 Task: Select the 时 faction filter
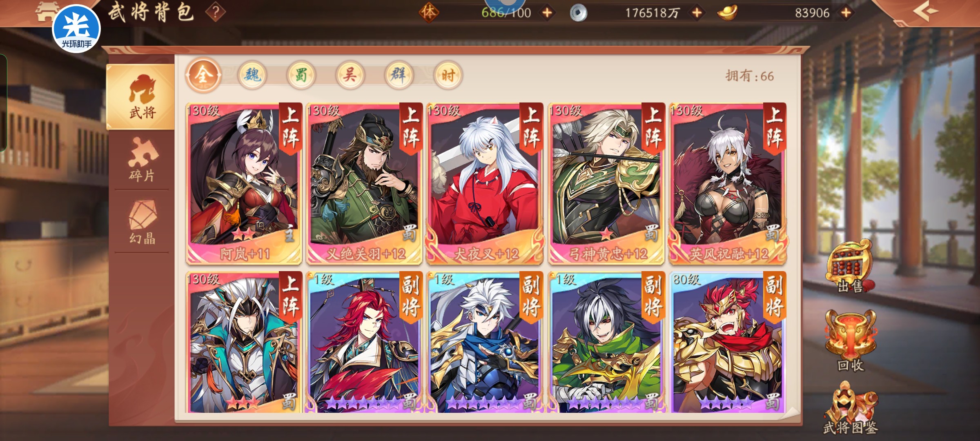(448, 75)
